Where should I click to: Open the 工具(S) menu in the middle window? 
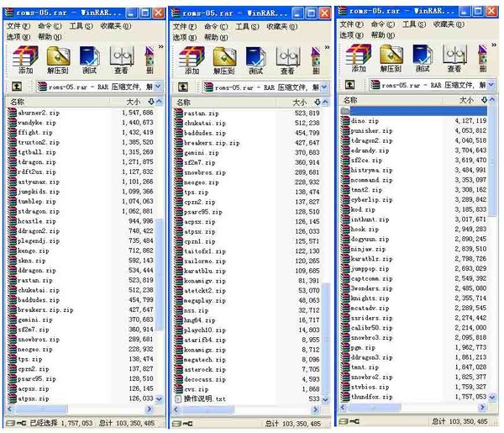[x=247, y=27]
